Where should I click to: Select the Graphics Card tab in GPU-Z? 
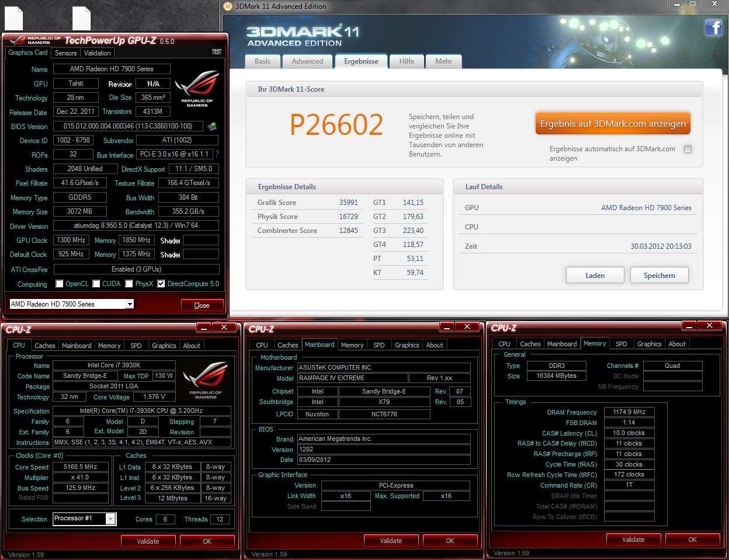point(28,52)
